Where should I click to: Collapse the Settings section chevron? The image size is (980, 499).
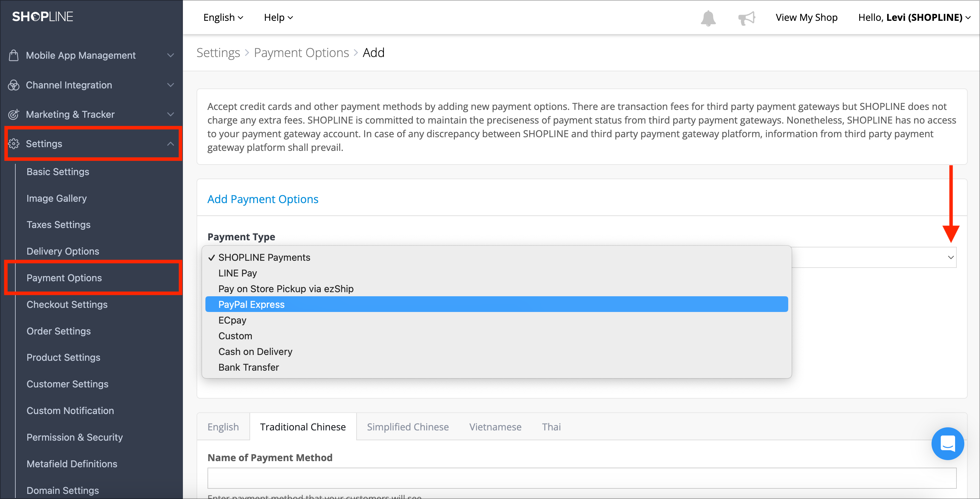click(170, 143)
